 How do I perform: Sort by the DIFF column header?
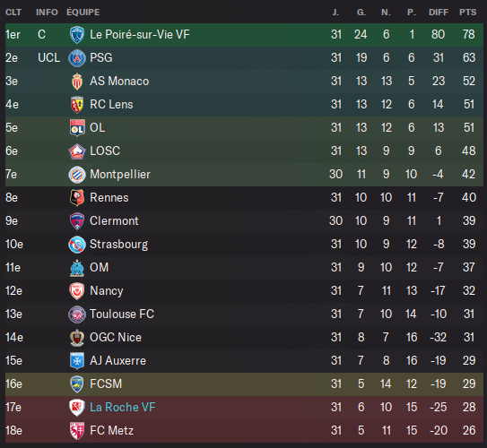[439, 13]
